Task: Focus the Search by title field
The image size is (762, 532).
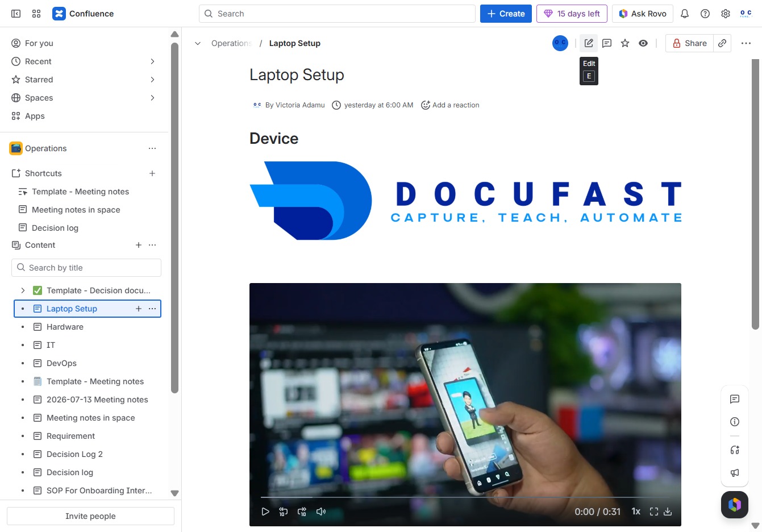Action: click(x=86, y=268)
